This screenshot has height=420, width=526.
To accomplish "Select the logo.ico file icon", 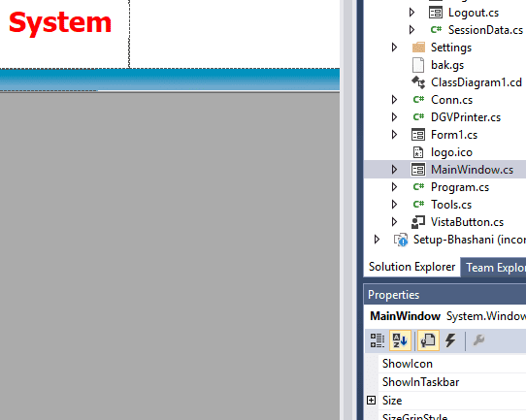I will [x=418, y=152].
